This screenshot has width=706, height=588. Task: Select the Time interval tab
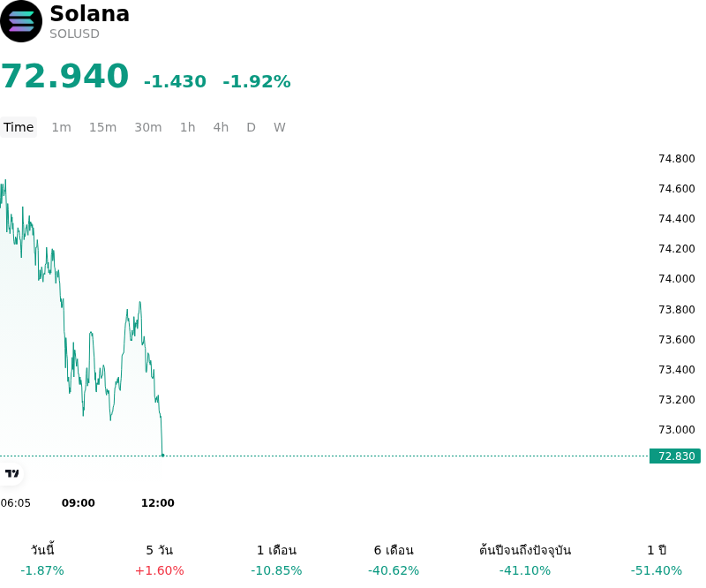[x=19, y=127]
